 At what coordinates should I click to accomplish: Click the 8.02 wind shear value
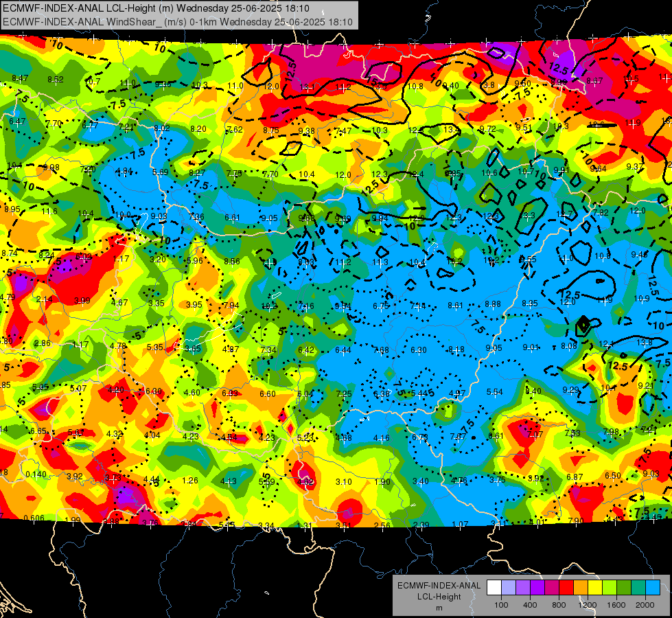tap(162, 128)
